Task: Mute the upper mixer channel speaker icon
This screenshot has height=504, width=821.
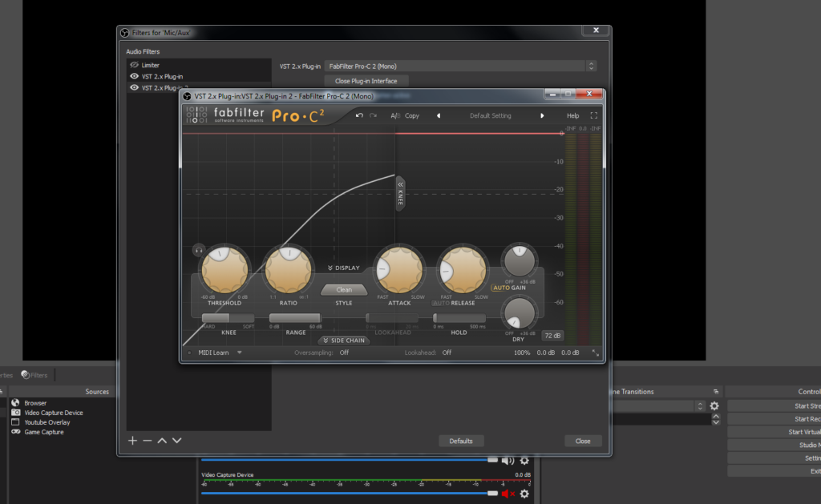Action: tap(508, 461)
